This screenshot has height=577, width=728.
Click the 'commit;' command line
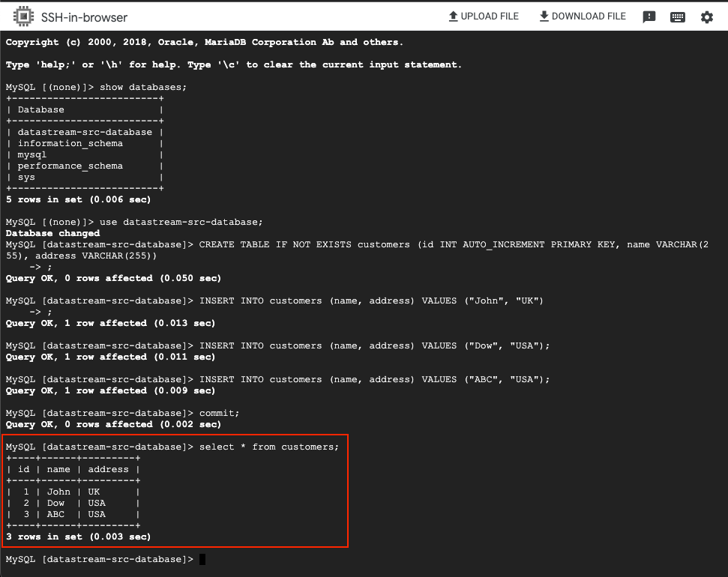click(x=219, y=413)
